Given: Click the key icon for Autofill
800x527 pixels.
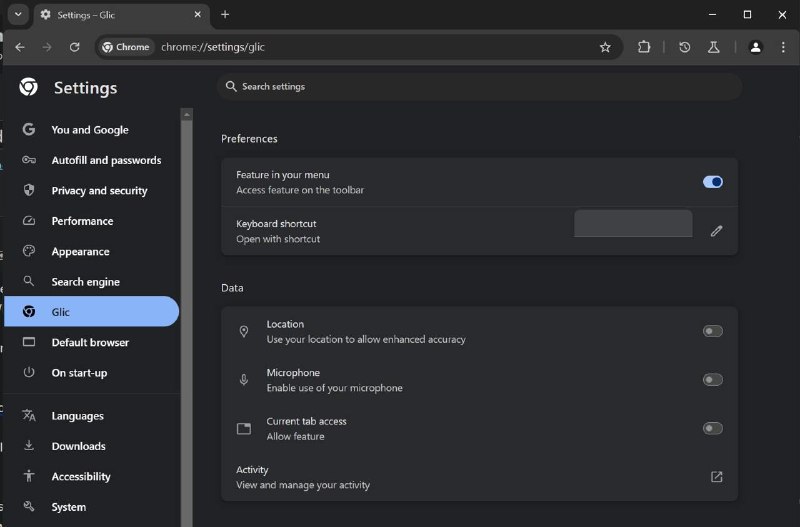Looking at the screenshot, I should coord(29,160).
